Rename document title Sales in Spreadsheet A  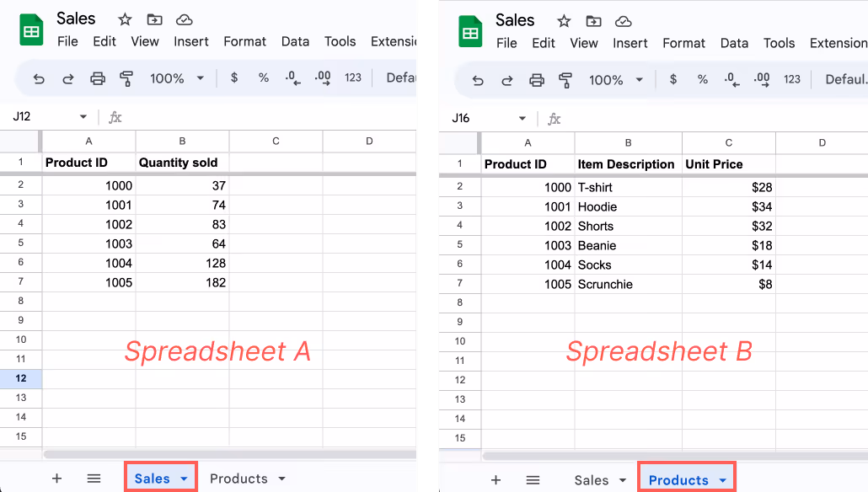76,19
